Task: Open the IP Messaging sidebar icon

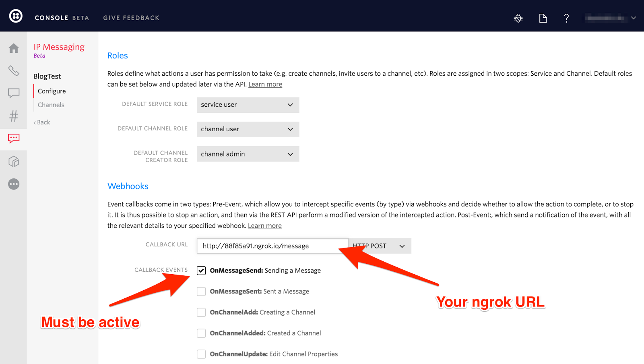Action: click(x=14, y=139)
